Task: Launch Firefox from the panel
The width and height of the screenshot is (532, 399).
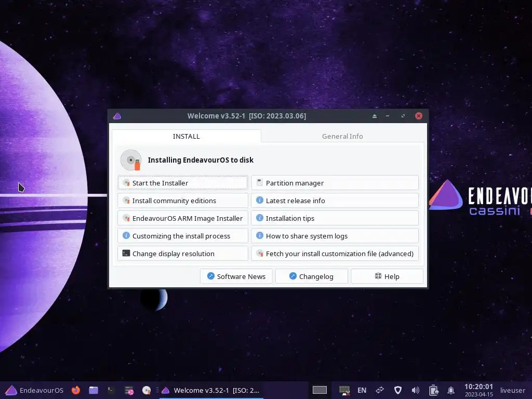Action: pos(76,390)
